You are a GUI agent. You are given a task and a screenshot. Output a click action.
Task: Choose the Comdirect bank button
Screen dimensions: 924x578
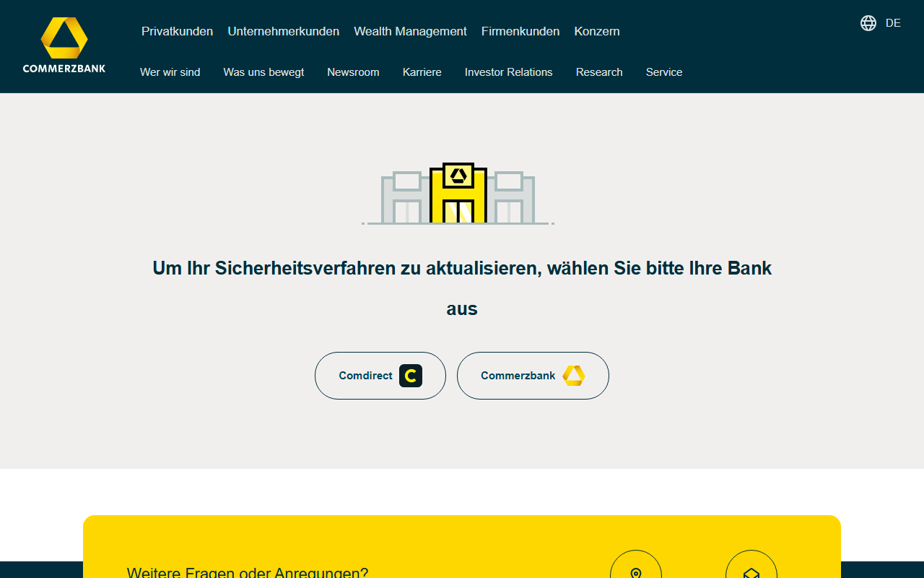pos(380,376)
